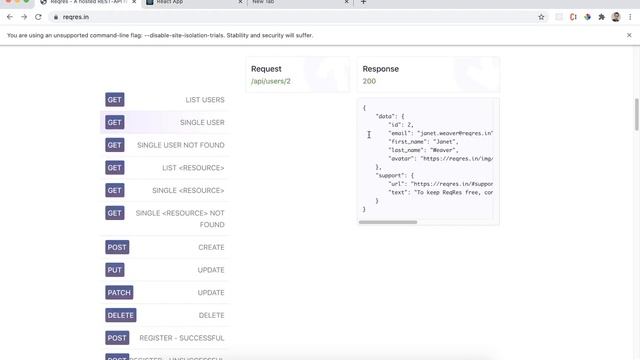Close the React App tab
This screenshot has height=360, width=640.
(x=240, y=2)
